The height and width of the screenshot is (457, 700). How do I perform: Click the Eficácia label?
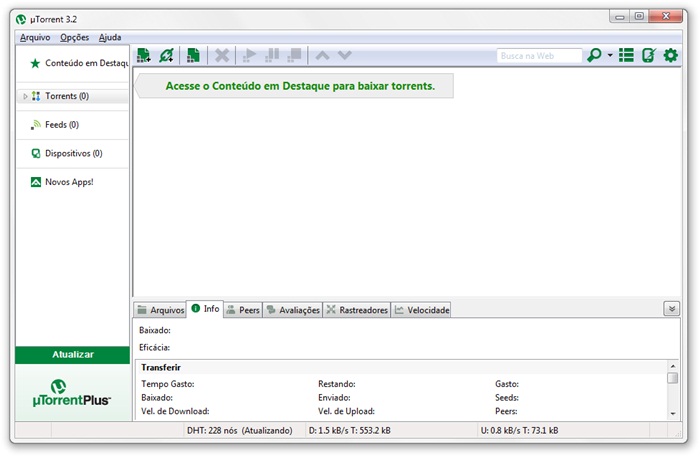pos(154,347)
